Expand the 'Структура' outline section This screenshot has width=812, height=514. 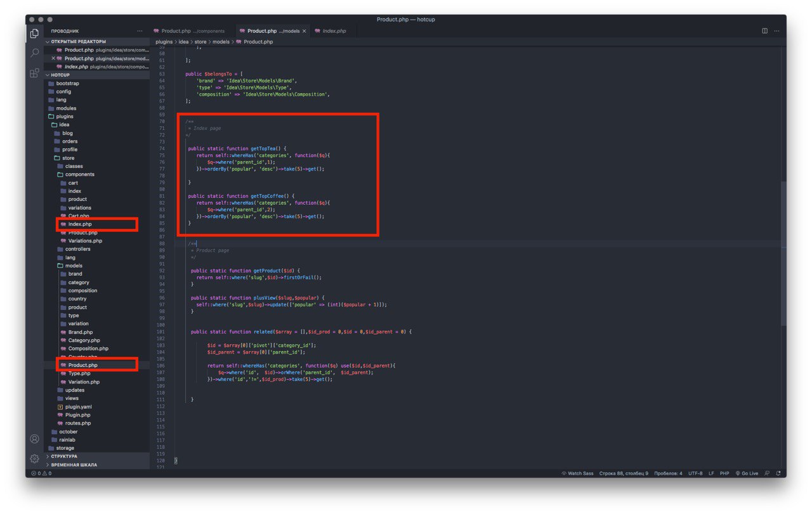(96, 456)
